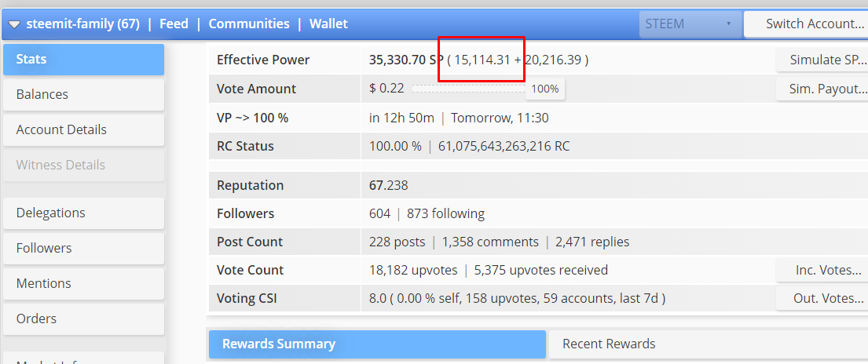868x364 pixels.
Task: Select the Stats sidebar tab
Action: coord(83,59)
